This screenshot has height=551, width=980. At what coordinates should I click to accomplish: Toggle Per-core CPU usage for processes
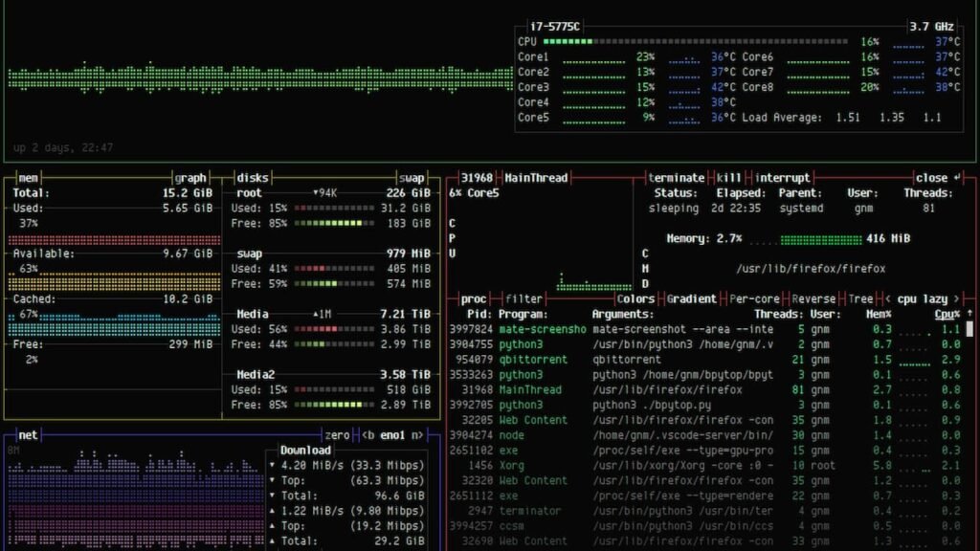pyautogui.click(x=754, y=298)
